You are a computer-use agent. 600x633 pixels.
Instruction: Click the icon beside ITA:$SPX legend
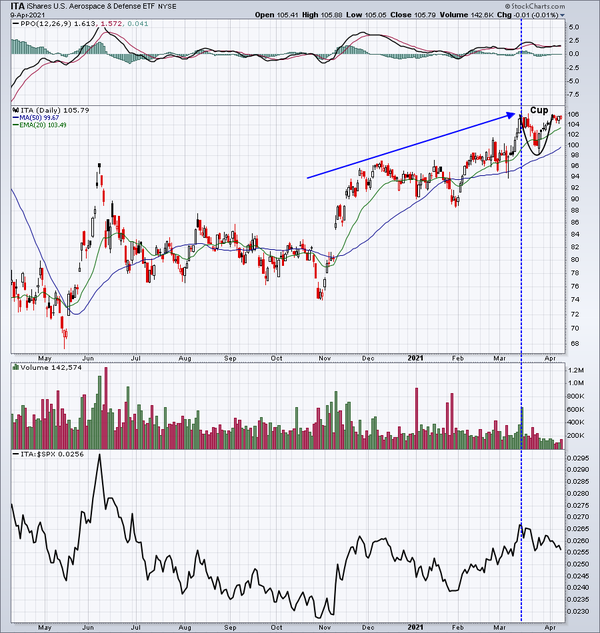click(13, 455)
